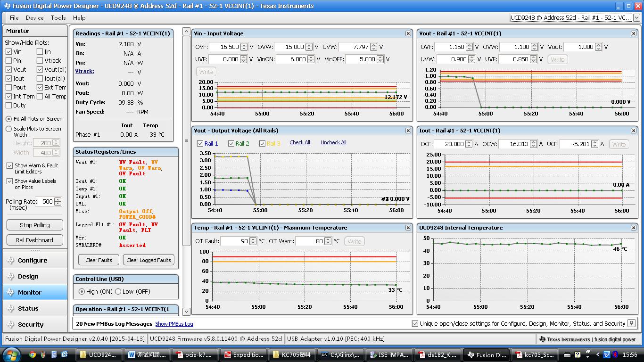Click the OT Warn 80 stepper arrows
This screenshot has height=362, width=644.
[x=328, y=241]
